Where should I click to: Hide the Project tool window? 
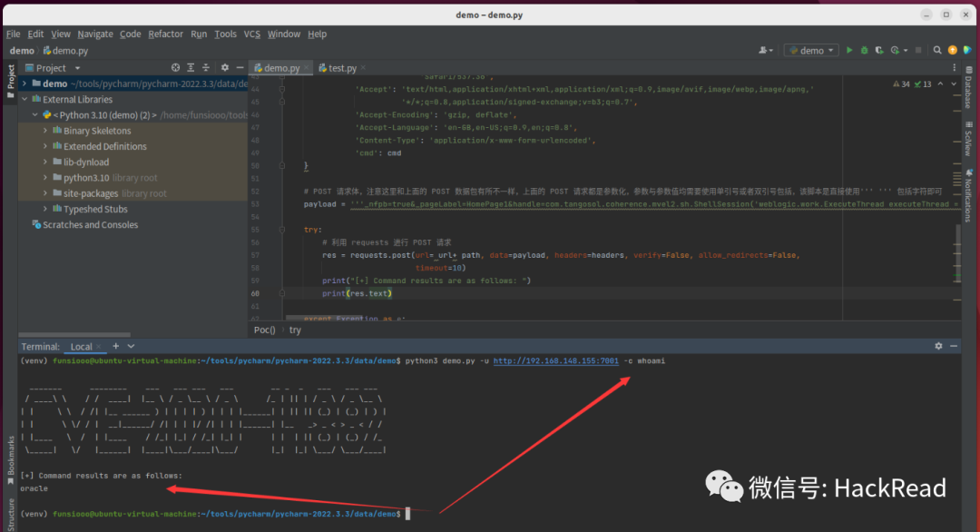pos(240,67)
